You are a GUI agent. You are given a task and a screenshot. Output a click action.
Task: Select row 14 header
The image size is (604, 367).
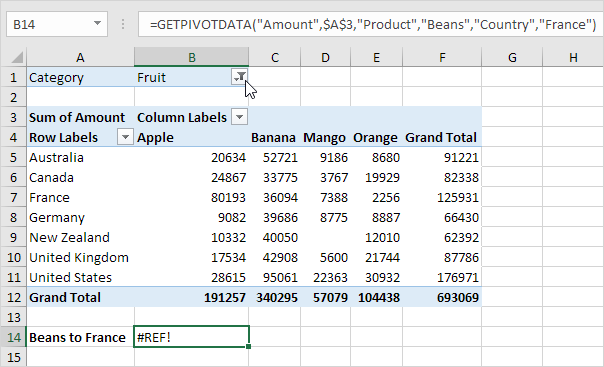click(13, 337)
